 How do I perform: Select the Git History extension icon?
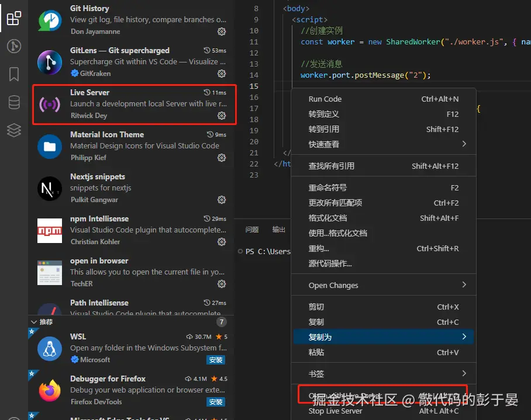[x=50, y=20]
